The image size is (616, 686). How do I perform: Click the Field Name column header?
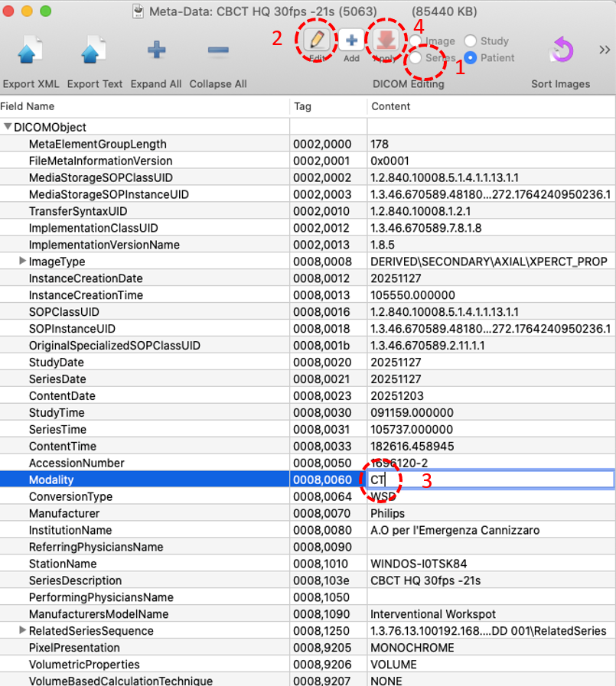[x=28, y=106]
